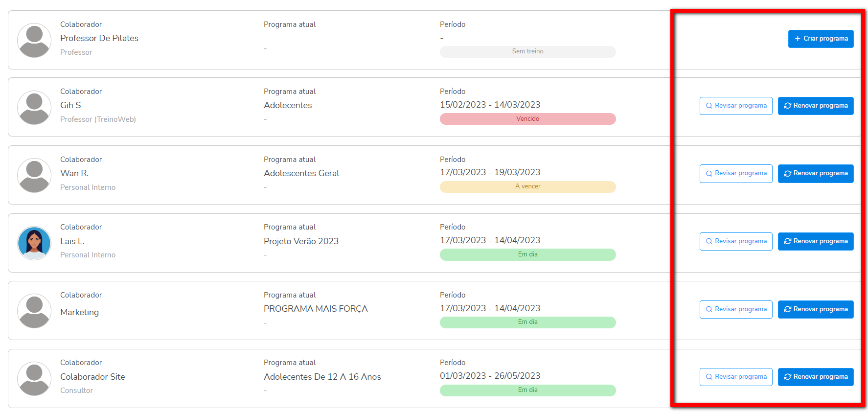This screenshot has height=413, width=868.
Task: Click Revisar programa for Lais L.
Action: tap(736, 241)
